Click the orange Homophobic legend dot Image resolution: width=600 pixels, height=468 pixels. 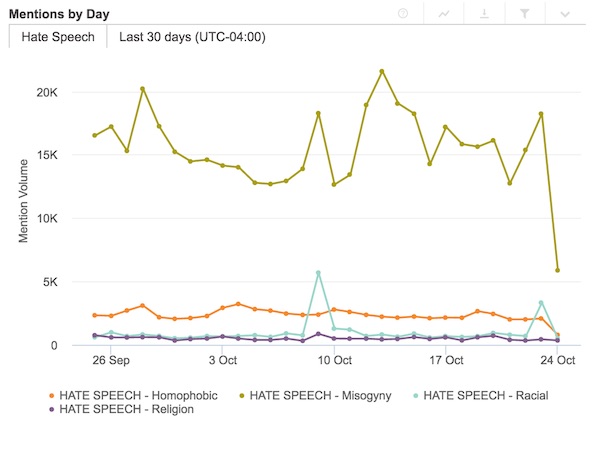tap(51, 394)
